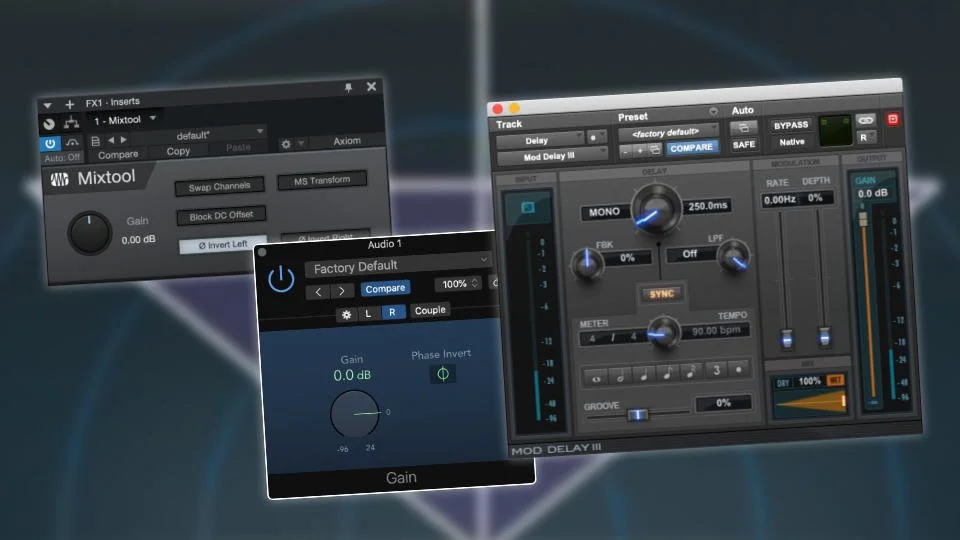The width and height of the screenshot is (960, 540).
Task: Go to next Mixtool preset
Action: [x=124, y=140]
